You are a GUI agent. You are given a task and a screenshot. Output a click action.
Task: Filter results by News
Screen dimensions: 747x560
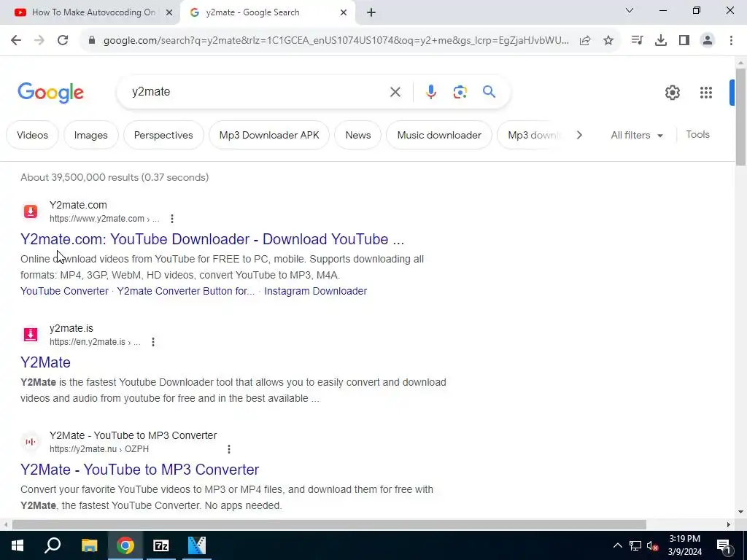coord(357,135)
